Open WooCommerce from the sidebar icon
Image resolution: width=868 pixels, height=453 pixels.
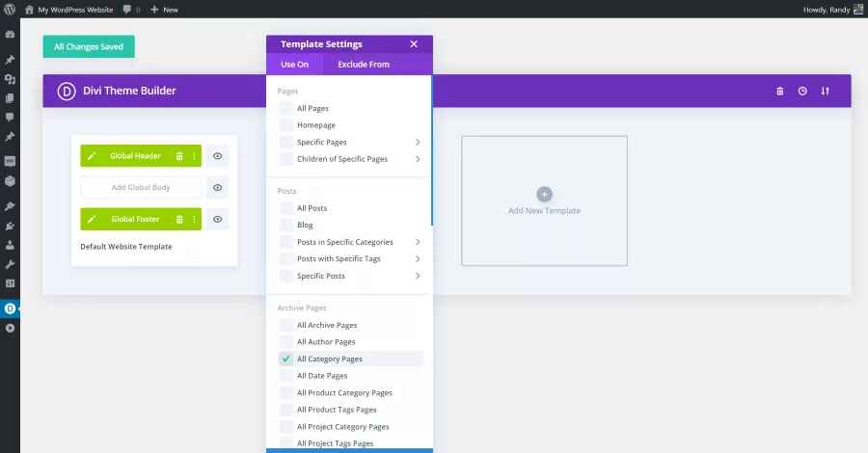pyautogui.click(x=10, y=162)
